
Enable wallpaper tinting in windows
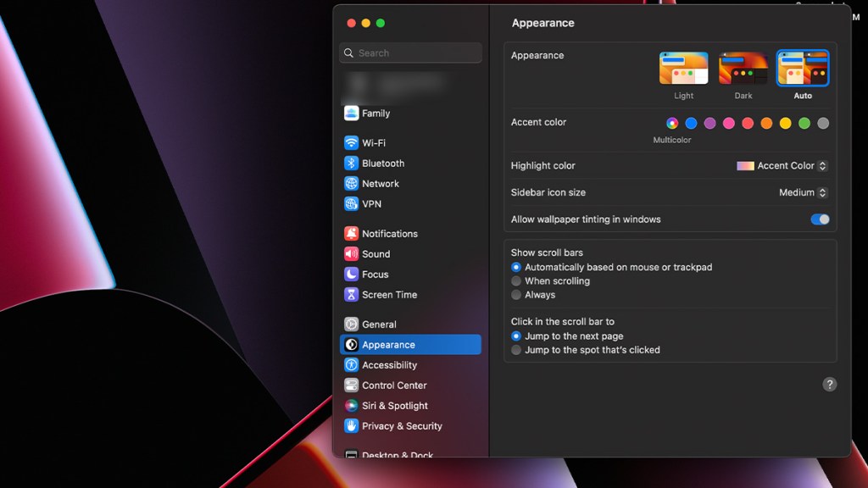click(819, 219)
